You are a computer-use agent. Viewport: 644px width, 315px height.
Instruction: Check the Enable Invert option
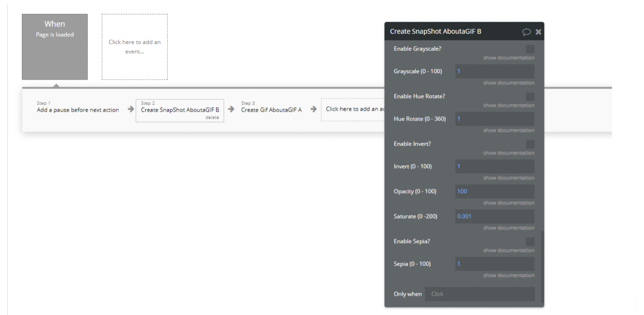click(x=530, y=144)
